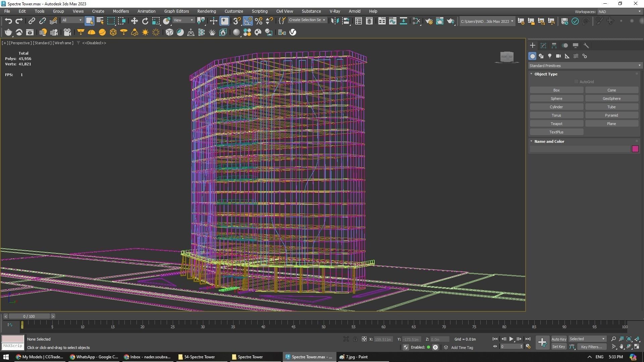Show the Cameras creation category

point(558,56)
